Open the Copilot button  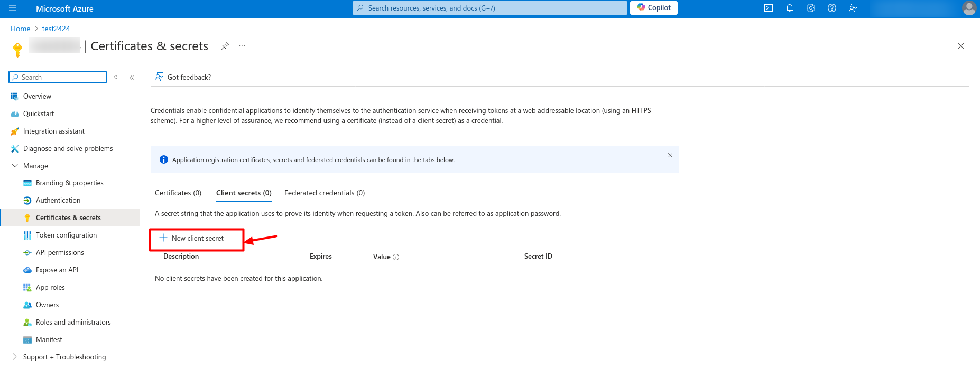click(x=654, y=8)
